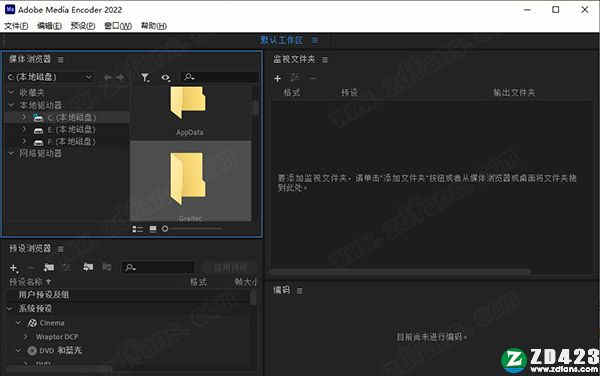Screen dimensions: 600x376
Task: Click the import presets icon
Action: pyautogui.click(x=88, y=267)
